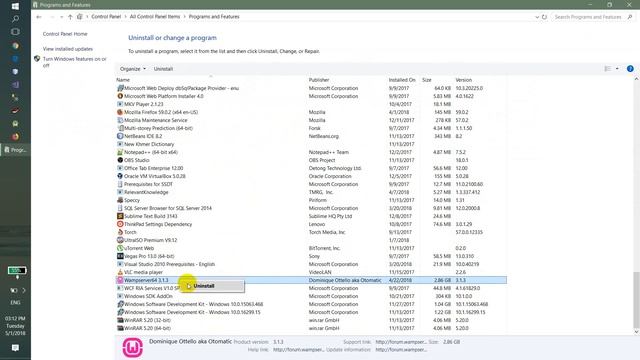Select Multi-storey Prediction (64-bit) row

311,128
